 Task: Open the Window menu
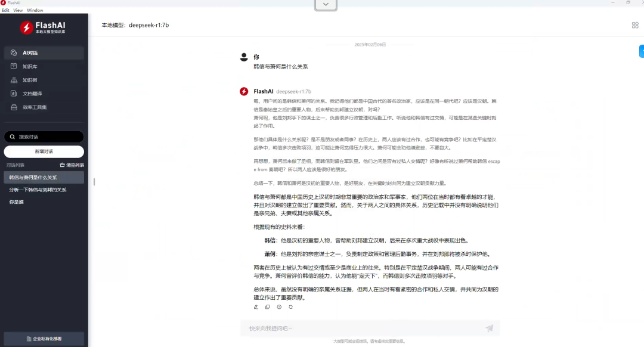click(x=35, y=10)
